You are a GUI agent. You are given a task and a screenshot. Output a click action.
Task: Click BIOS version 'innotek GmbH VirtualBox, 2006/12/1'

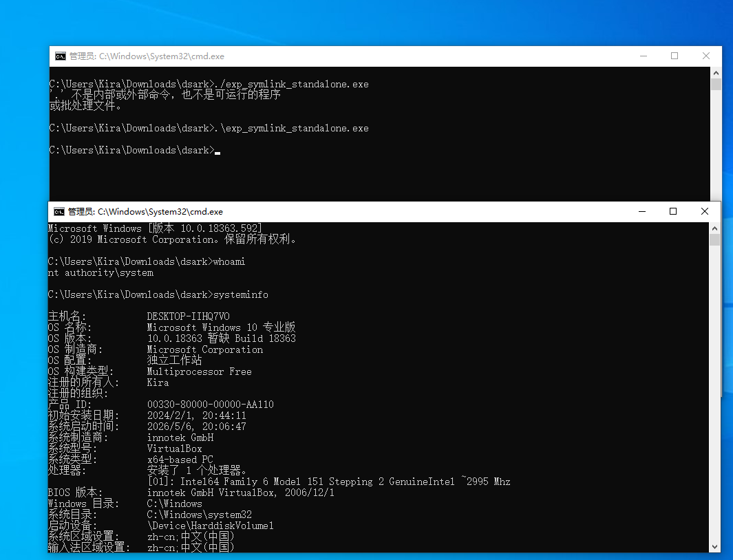click(x=241, y=493)
